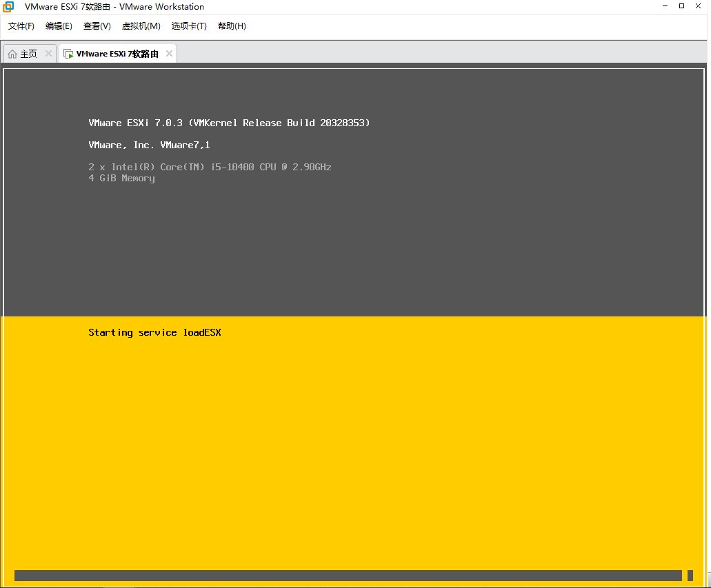Open the 文件(F) menu
711x588 pixels.
(x=21, y=26)
